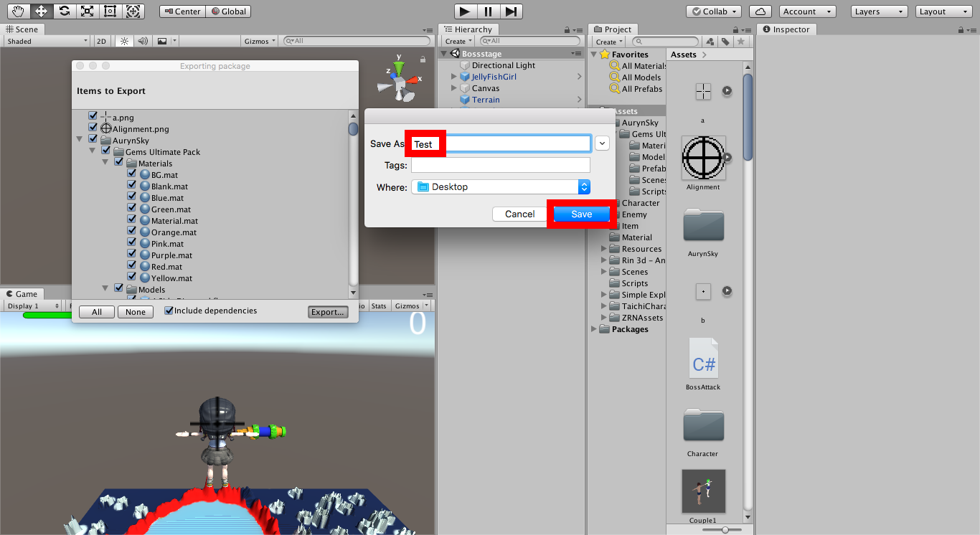980x535 pixels.
Task: Select the Enemy folder in Project
Action: [634, 214]
